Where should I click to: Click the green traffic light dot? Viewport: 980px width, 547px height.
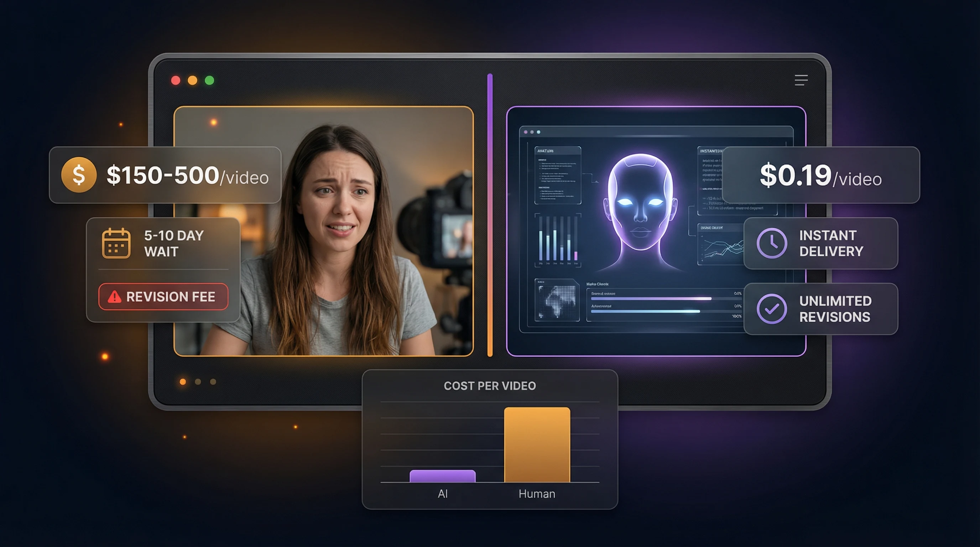[x=210, y=80]
